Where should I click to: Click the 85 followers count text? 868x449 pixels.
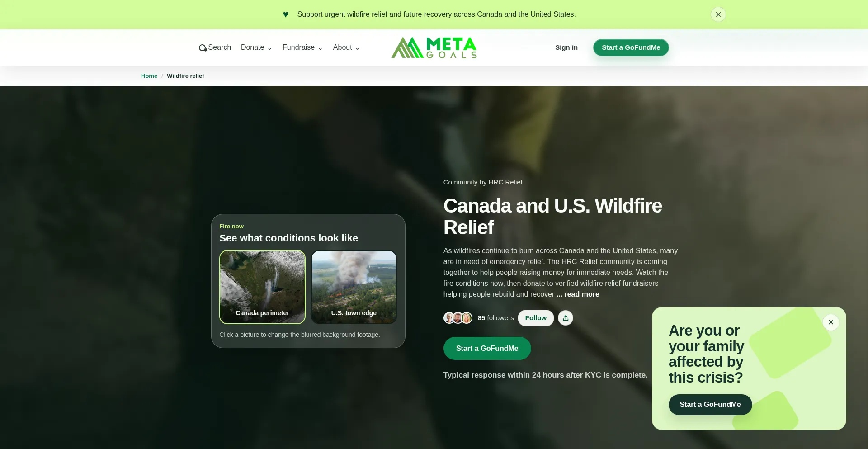[x=496, y=318]
